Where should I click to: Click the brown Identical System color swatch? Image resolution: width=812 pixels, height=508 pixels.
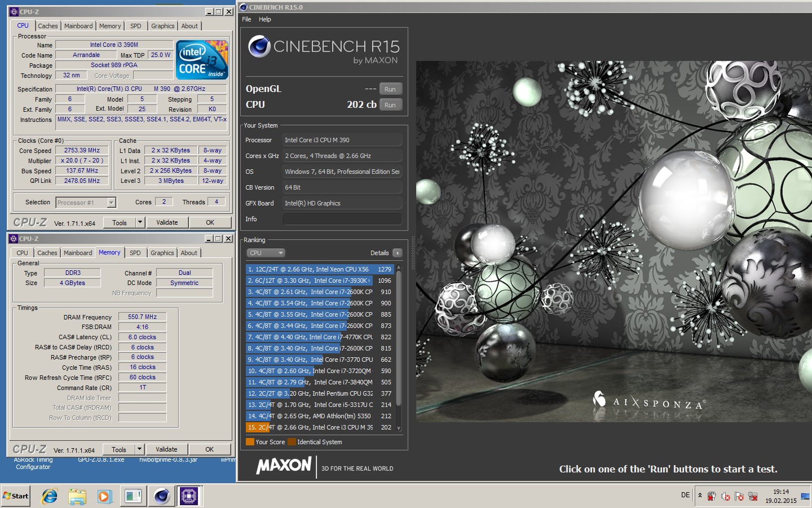[292, 442]
